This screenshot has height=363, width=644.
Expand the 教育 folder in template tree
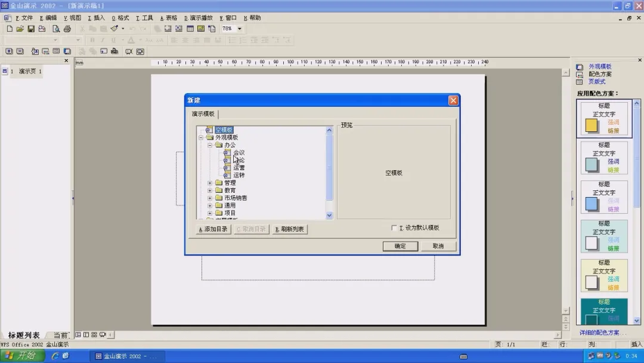coord(210,190)
